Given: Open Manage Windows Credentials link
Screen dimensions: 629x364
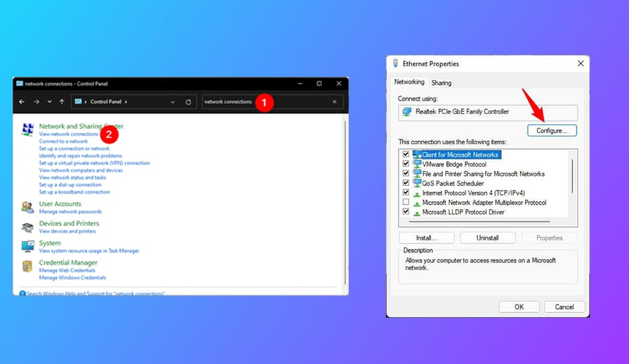Looking at the screenshot, I should click(x=72, y=277).
